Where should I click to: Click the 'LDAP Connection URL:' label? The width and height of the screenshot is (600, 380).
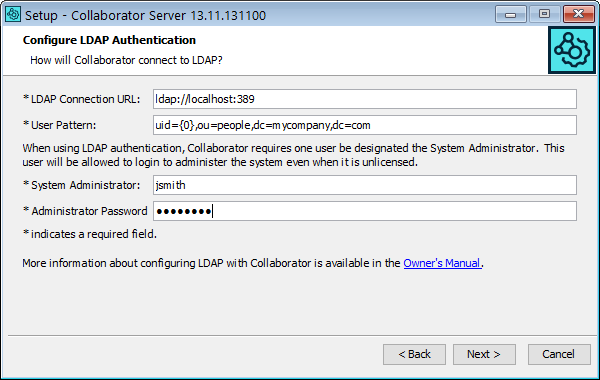coord(82,99)
